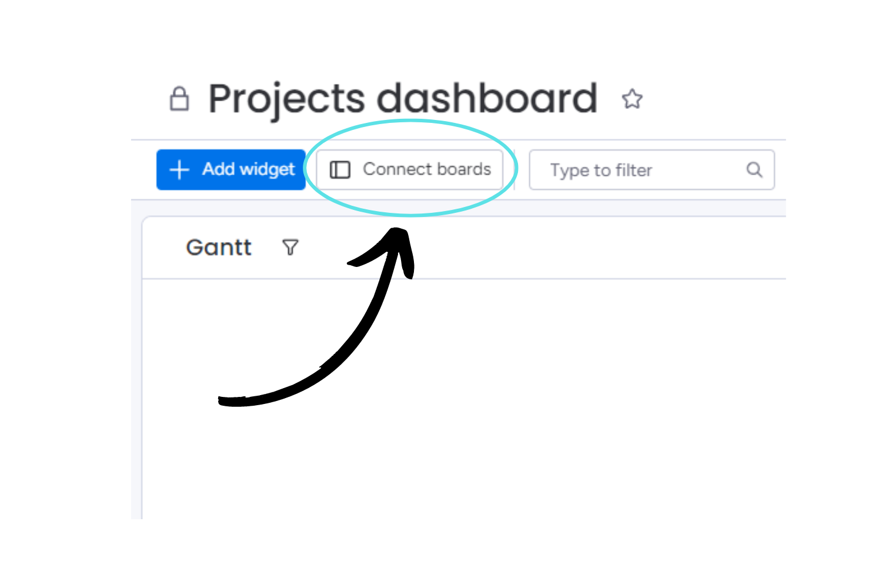Select the magnifying glass search icon
The height and width of the screenshot is (588, 882).
tap(754, 170)
